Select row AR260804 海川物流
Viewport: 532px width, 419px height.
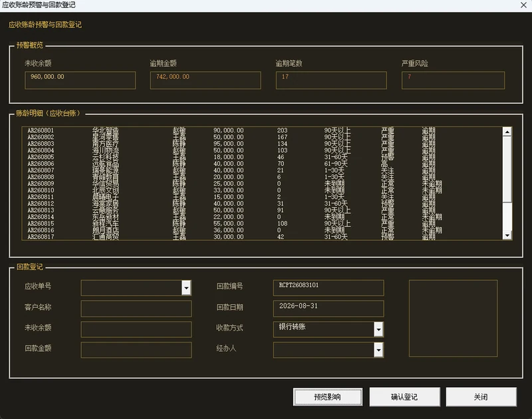coord(262,150)
